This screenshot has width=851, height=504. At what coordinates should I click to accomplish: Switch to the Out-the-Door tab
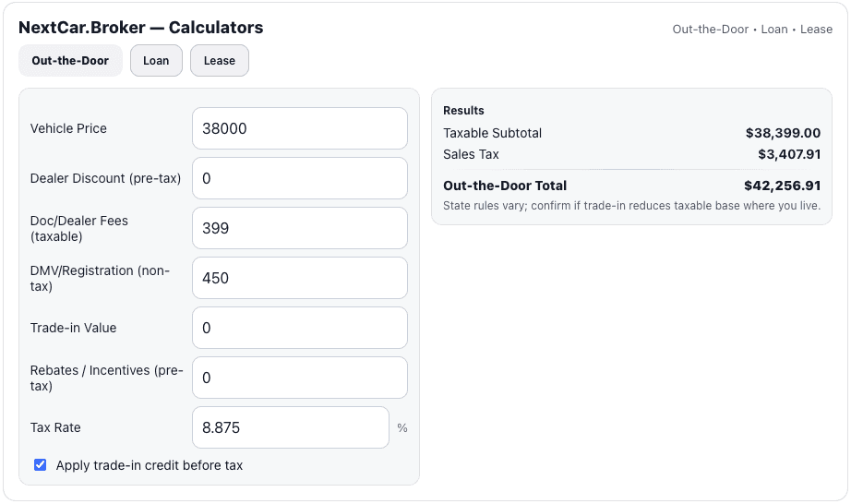point(70,61)
